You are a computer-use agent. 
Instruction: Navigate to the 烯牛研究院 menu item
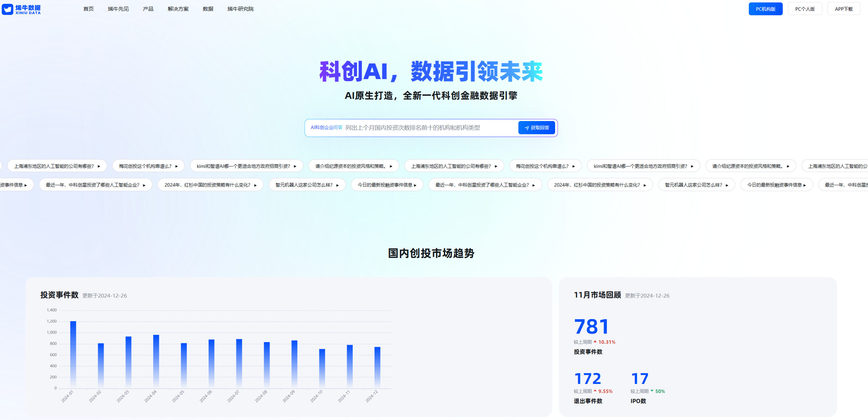point(240,9)
